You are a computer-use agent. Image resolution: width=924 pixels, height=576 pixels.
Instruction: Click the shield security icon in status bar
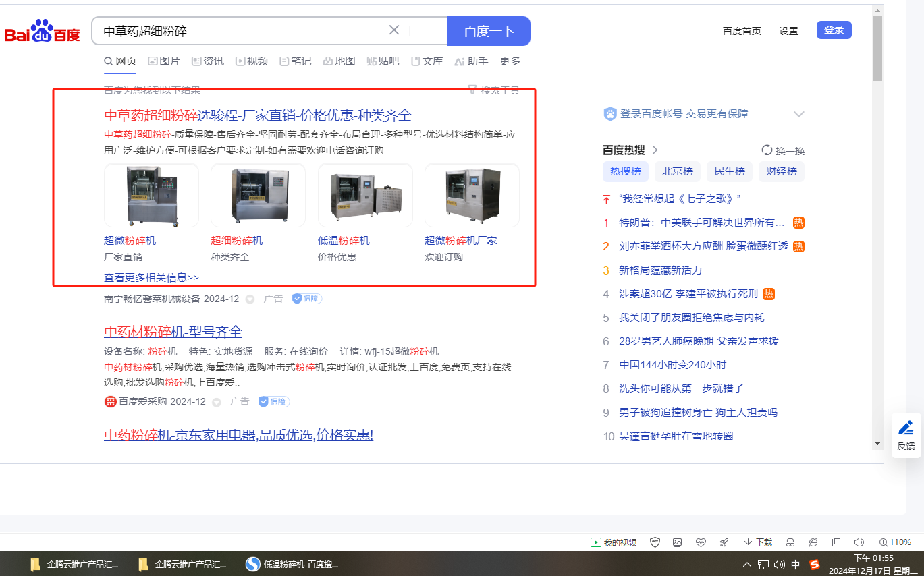pyautogui.click(x=655, y=542)
